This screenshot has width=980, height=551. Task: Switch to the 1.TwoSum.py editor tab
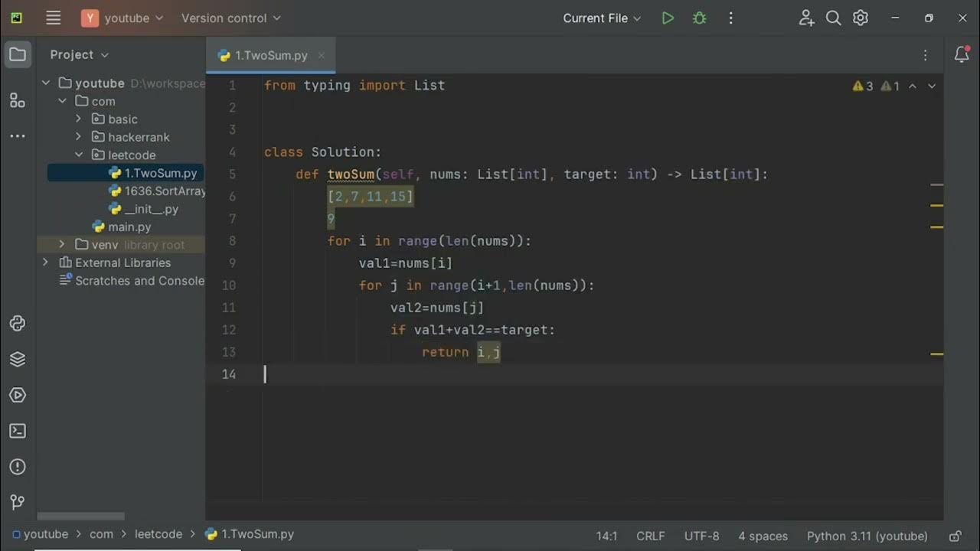271,55
